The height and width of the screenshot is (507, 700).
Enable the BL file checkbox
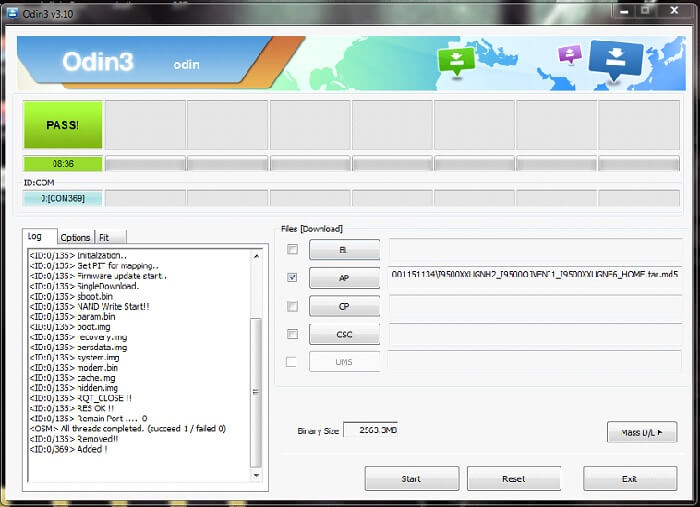292,249
